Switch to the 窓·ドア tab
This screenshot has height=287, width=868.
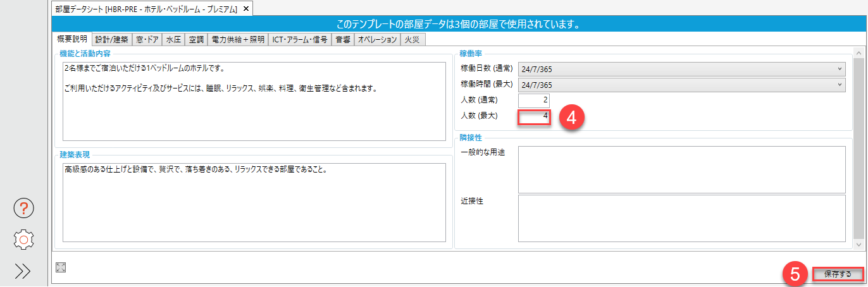tap(147, 39)
